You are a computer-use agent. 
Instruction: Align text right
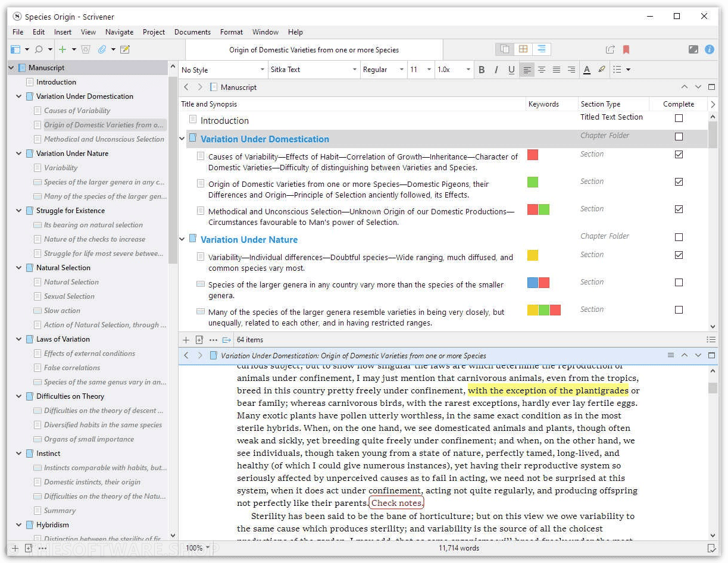(x=571, y=70)
